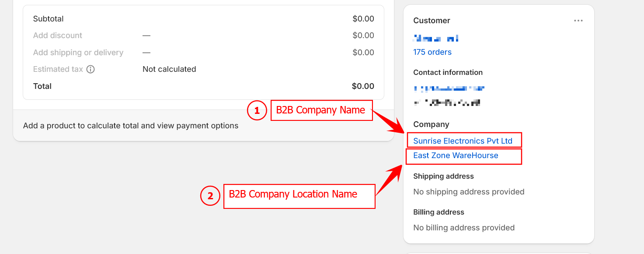This screenshot has height=254, width=644.
Task: Open Sunrise Electronics Pvt Ltd company link
Action: click(463, 141)
